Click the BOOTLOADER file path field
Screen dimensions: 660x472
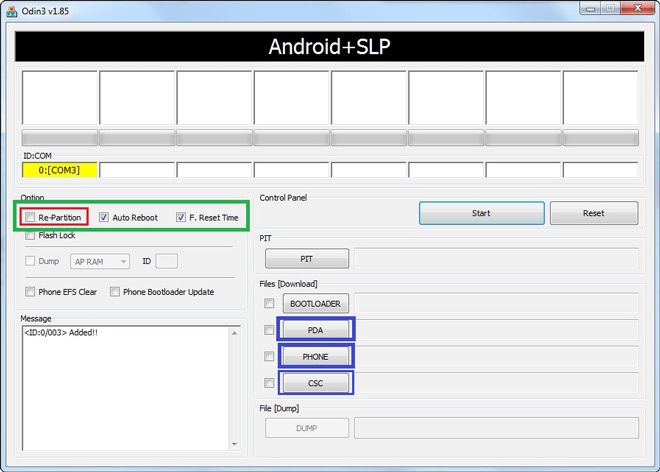point(497,304)
